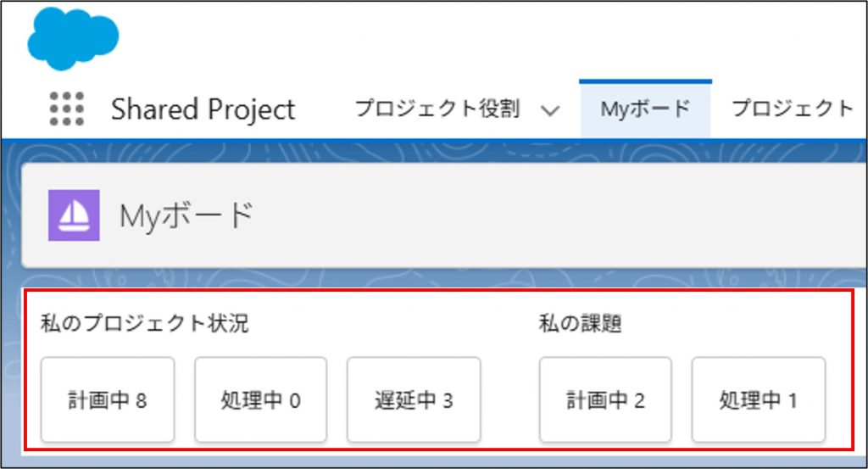Viewport: 868px width, 469px height.
Task: Click the Salesforce cloud logo
Action: pos(73,37)
